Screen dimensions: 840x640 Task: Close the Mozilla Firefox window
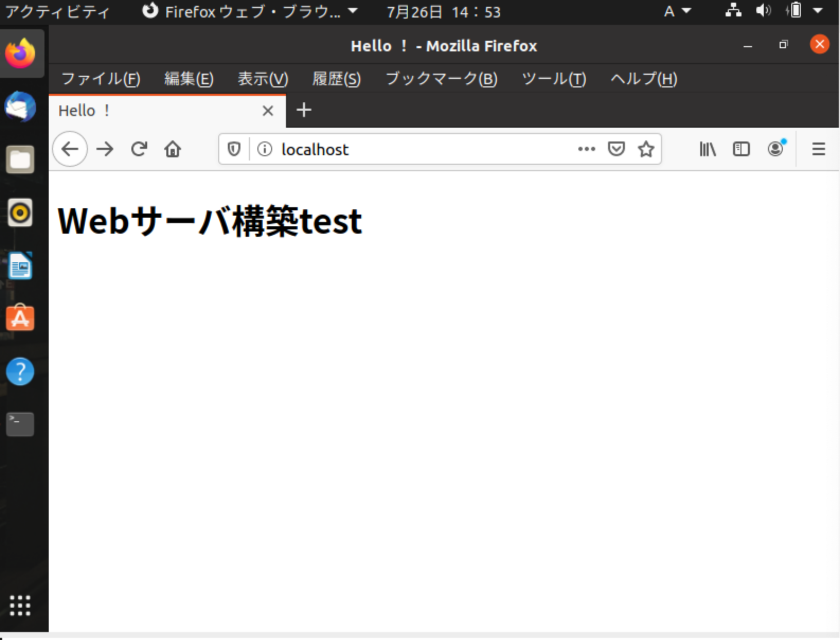click(819, 45)
